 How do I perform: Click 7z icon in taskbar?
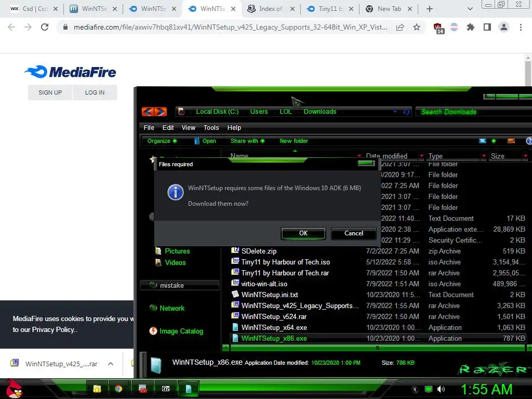166,389
